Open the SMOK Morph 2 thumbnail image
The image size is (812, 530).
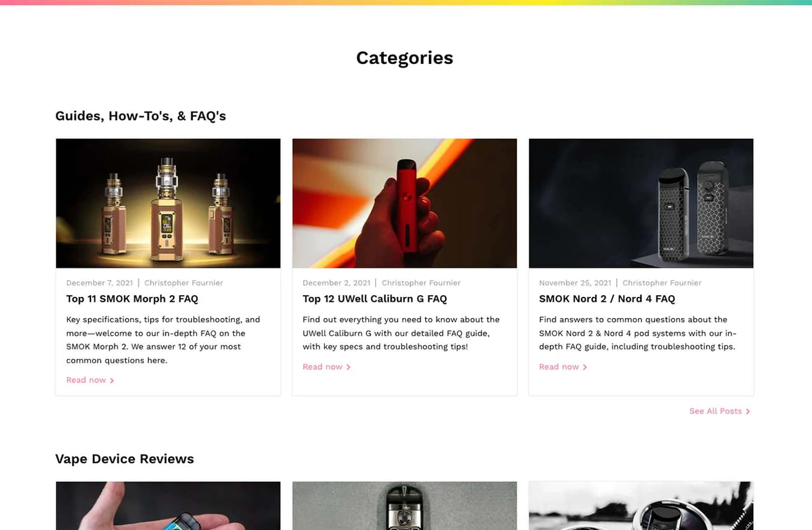click(168, 203)
